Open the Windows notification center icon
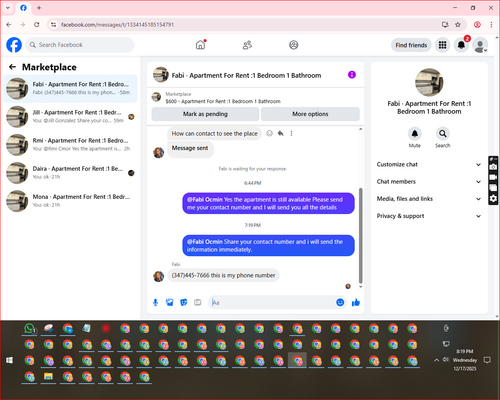The height and width of the screenshot is (400, 500). click(x=487, y=360)
